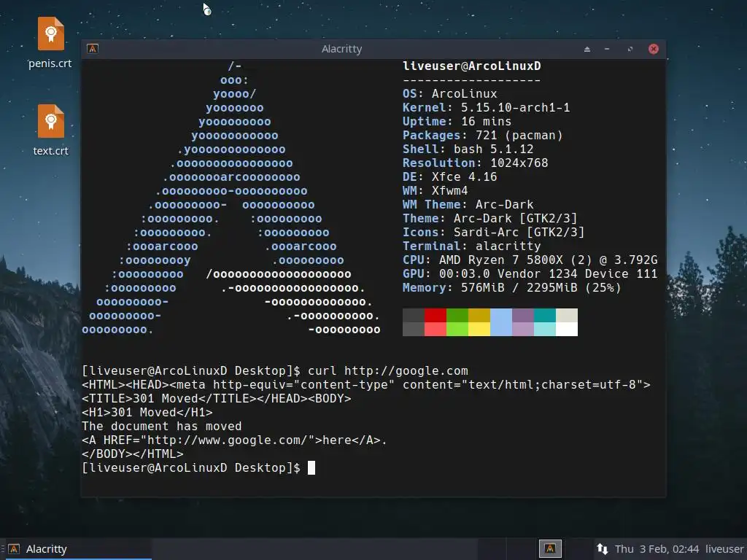Click the <H1>301 Moved</H1> output line
The image size is (747, 560).
pos(147,412)
